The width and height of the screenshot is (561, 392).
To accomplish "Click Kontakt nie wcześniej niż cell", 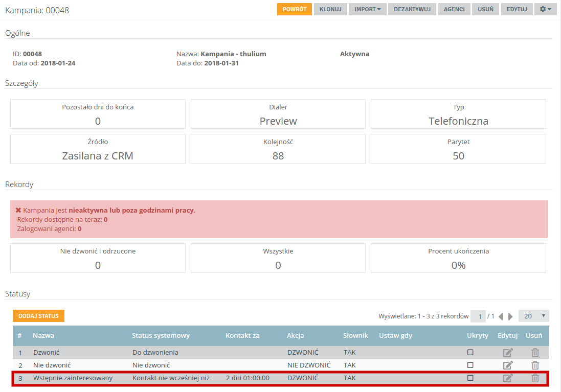I will pyautogui.click(x=171, y=378).
